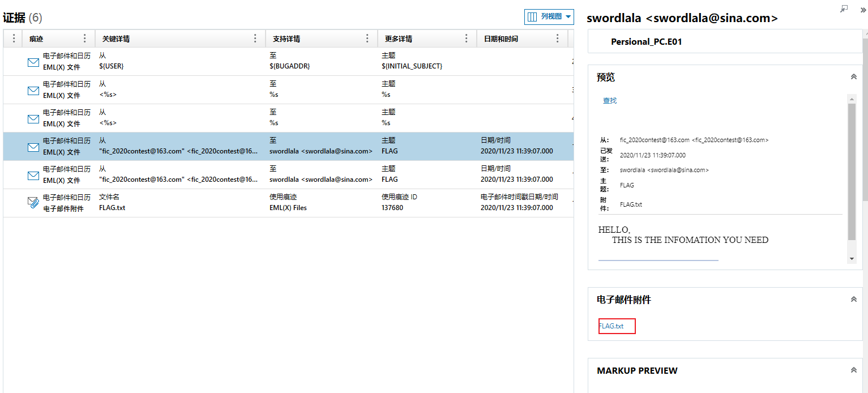Open the 更多详情 column options menu icon
Image resolution: width=868 pixels, height=393 pixels.
point(467,39)
